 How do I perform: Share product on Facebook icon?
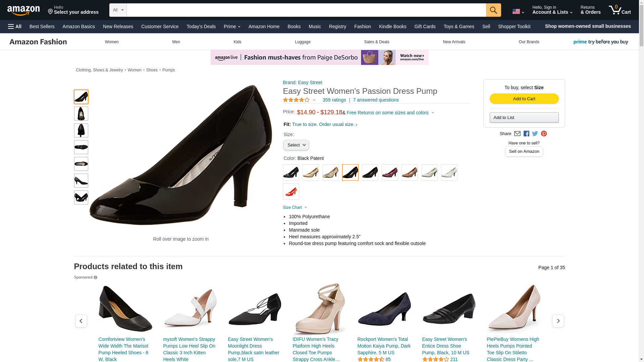click(526, 134)
